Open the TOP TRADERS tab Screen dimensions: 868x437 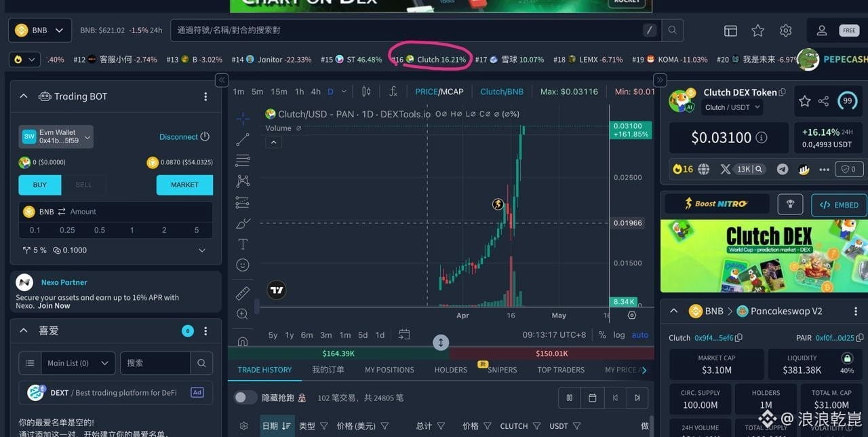pyautogui.click(x=561, y=370)
